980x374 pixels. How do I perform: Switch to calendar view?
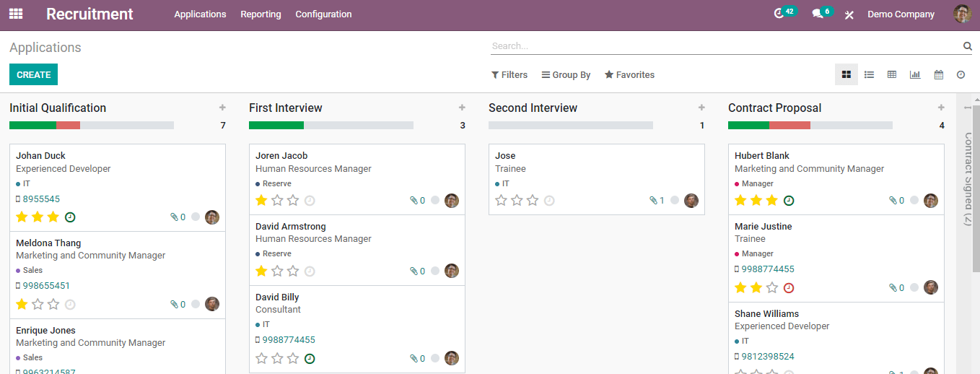(938, 74)
